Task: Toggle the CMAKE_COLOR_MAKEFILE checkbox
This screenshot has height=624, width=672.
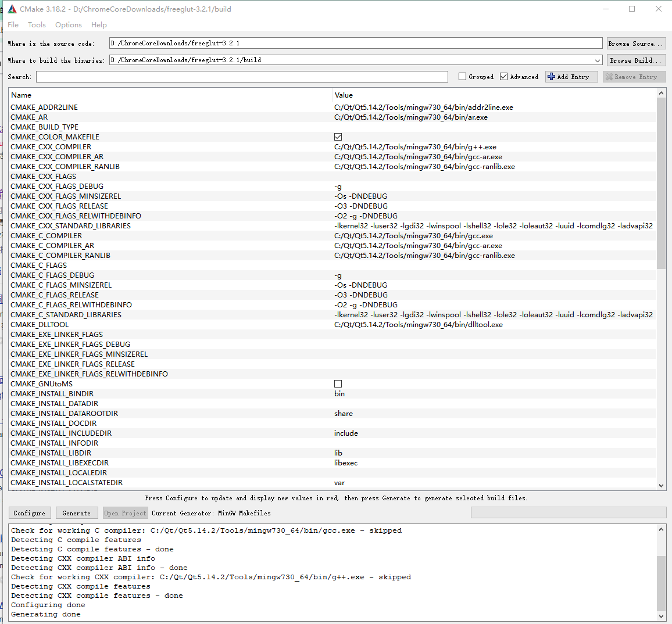Action: click(x=338, y=137)
